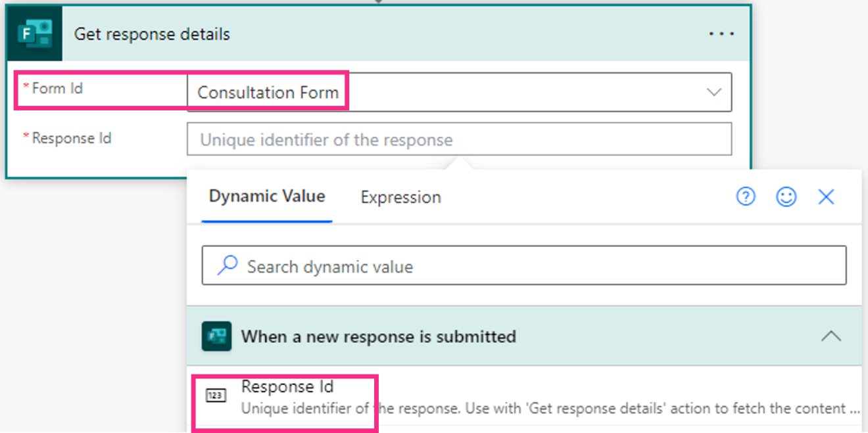Click the Response Id input placeholder text

pos(327,139)
